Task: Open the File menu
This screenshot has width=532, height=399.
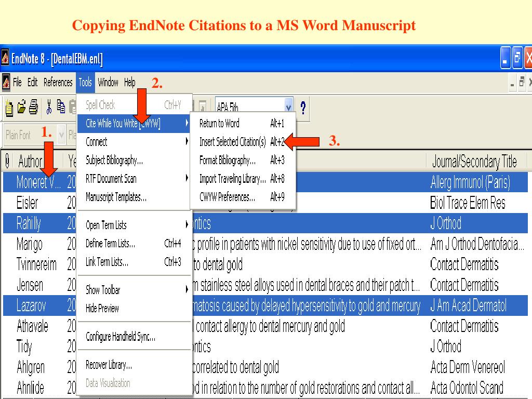Action: coord(17,83)
